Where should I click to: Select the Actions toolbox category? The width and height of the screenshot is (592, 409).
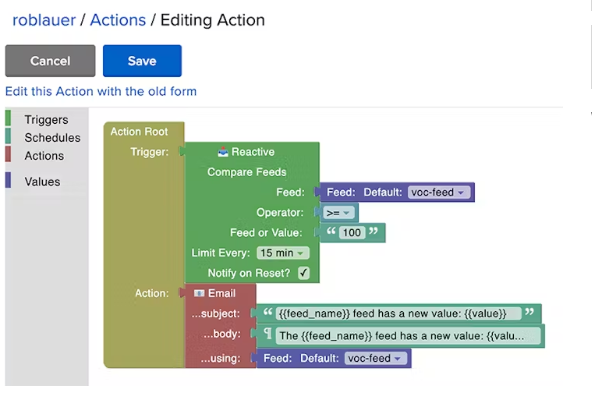[44, 156]
